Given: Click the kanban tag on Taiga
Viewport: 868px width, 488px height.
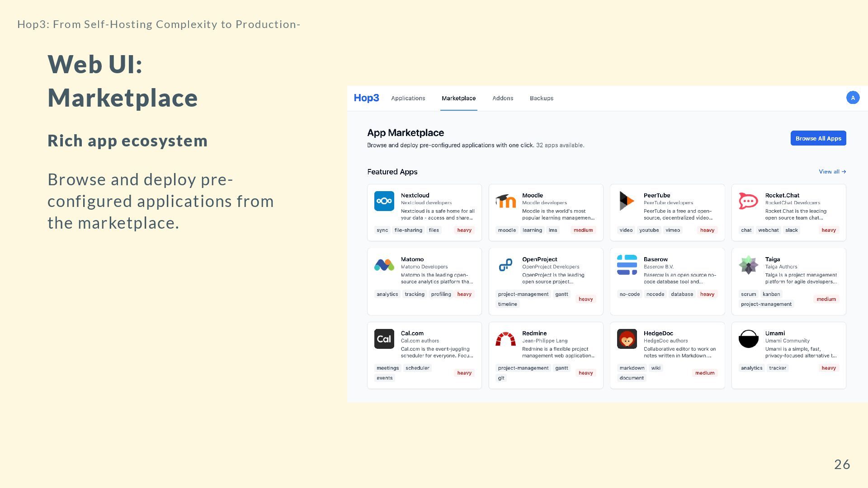Looking at the screenshot, I should 771,294.
